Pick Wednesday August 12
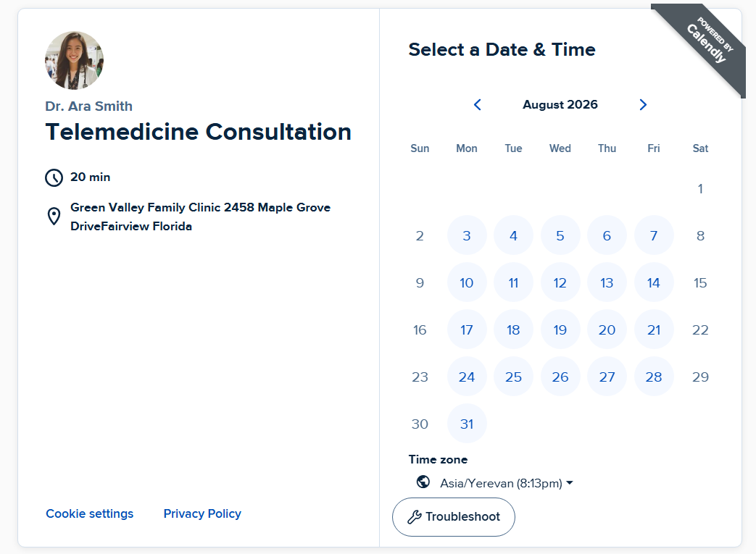Viewport: 756px width, 554px height. 560,282
